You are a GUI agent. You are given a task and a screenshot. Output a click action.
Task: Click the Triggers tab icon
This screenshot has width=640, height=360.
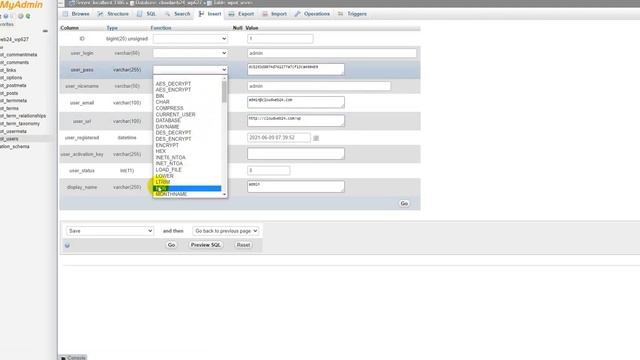tap(340, 14)
